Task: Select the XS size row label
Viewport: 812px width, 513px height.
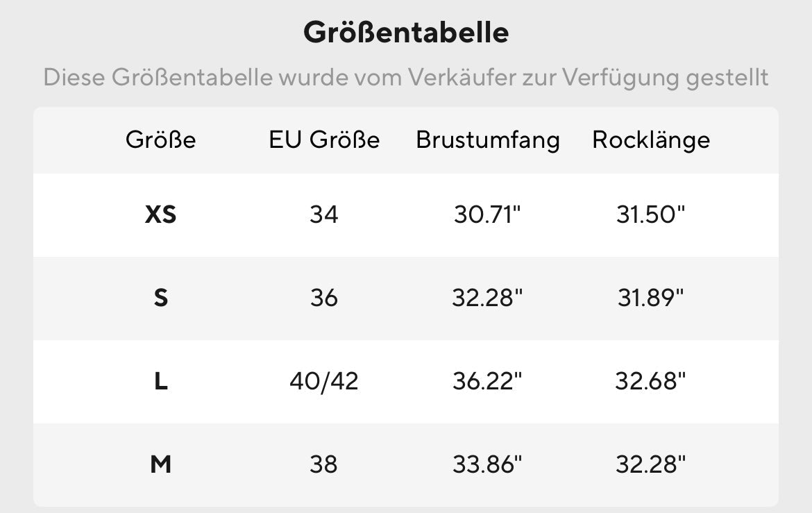Action: pyautogui.click(x=161, y=215)
